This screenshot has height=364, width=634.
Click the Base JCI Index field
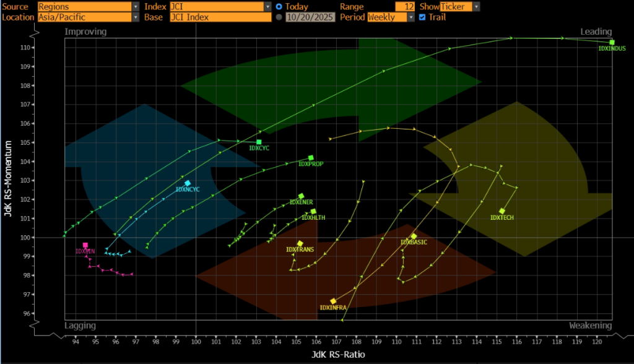(x=220, y=17)
